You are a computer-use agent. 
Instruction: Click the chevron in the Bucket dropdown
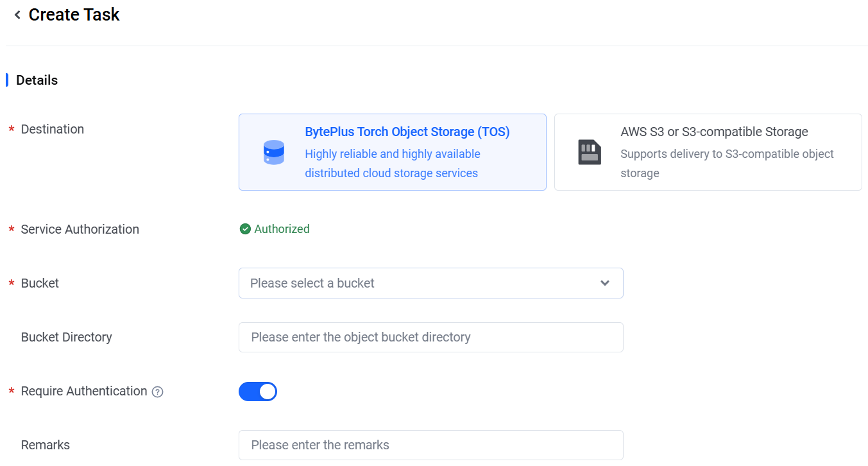pyautogui.click(x=604, y=283)
